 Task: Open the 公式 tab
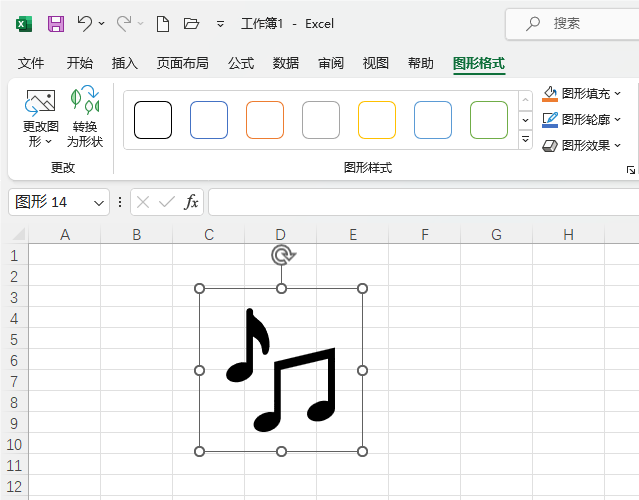(x=241, y=63)
